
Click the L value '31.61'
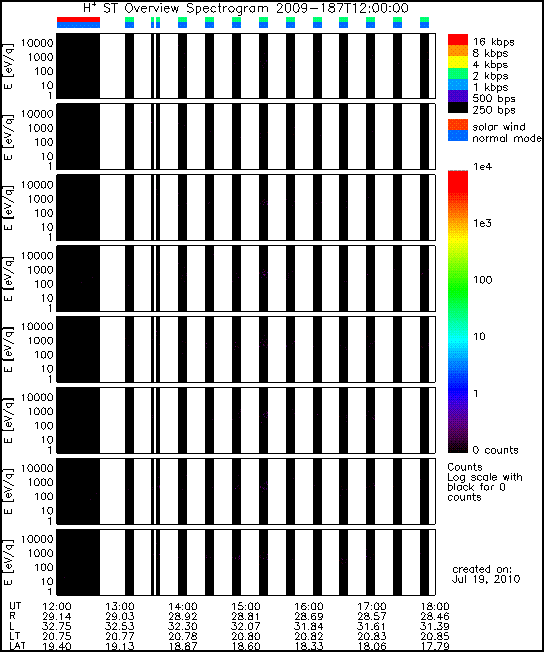click(372, 626)
